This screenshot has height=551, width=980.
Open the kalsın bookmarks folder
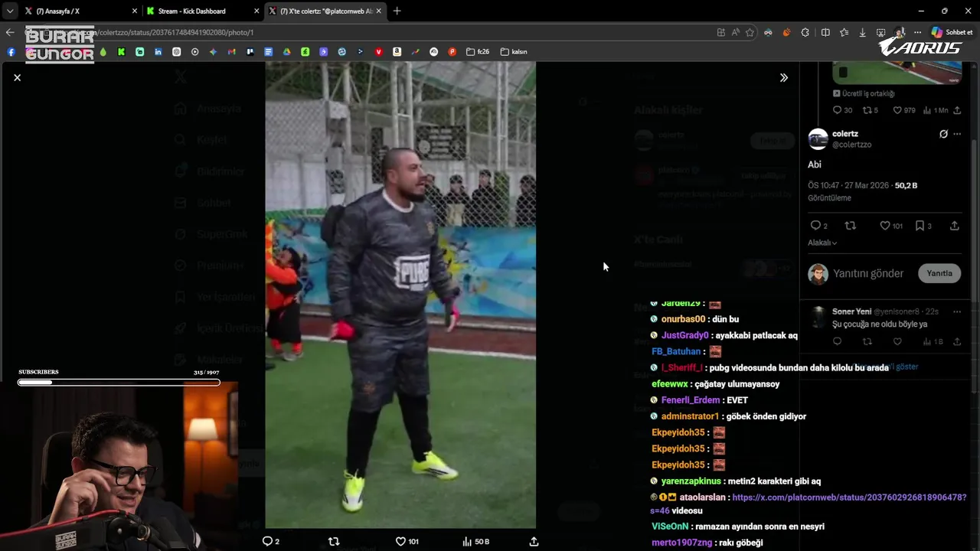[514, 51]
